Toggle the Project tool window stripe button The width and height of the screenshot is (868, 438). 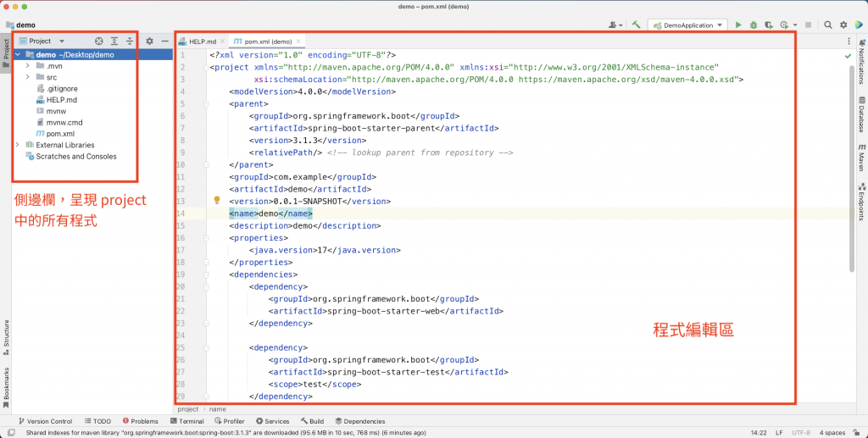click(6, 53)
